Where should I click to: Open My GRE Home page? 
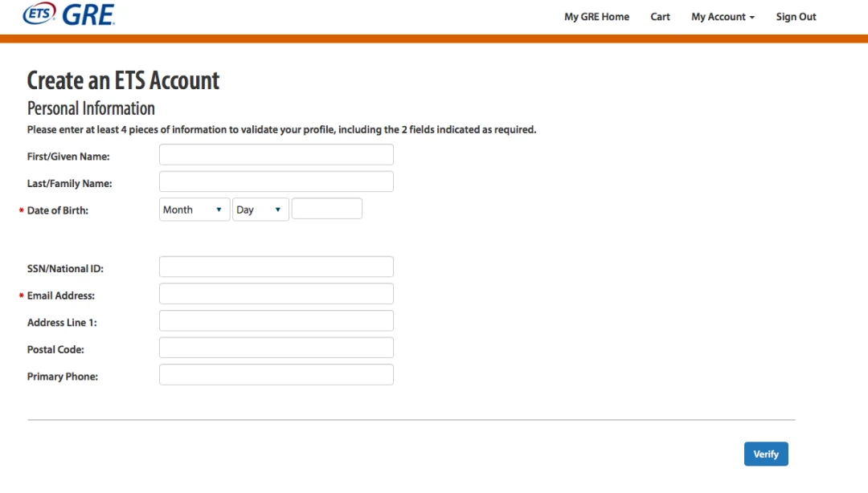(x=596, y=17)
